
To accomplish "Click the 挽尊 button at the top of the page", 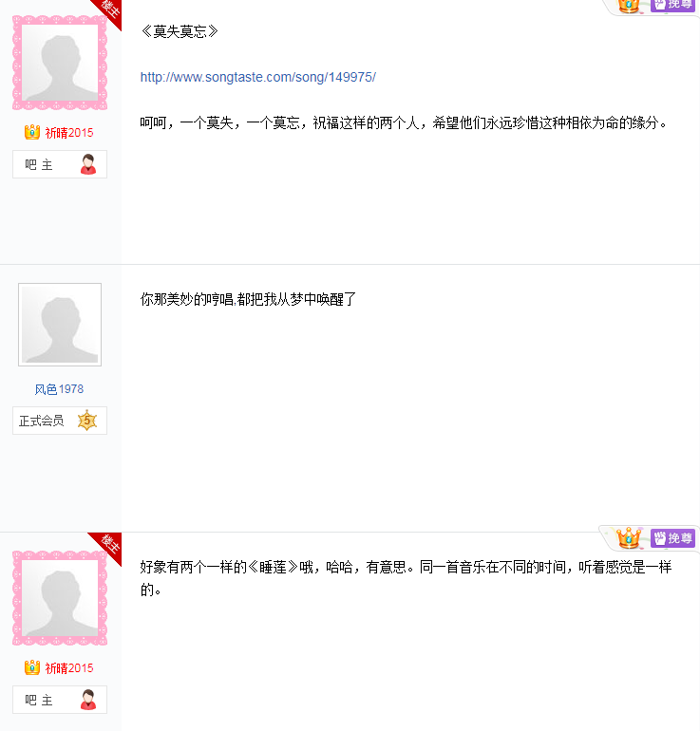I will [672, 5].
